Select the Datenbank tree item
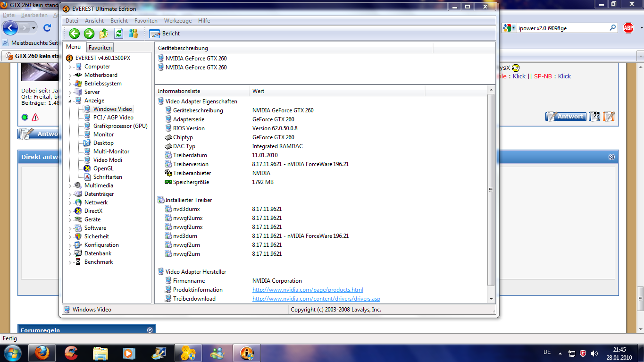644x362 pixels. (98, 253)
